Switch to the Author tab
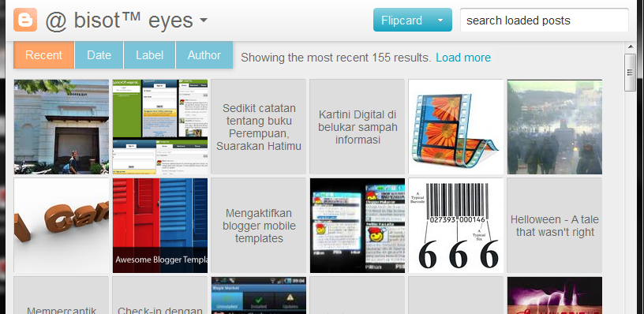 (x=204, y=55)
